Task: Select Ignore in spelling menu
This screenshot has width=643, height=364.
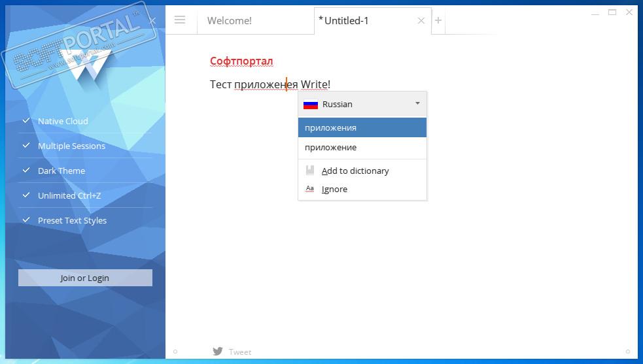Action: 362,189
